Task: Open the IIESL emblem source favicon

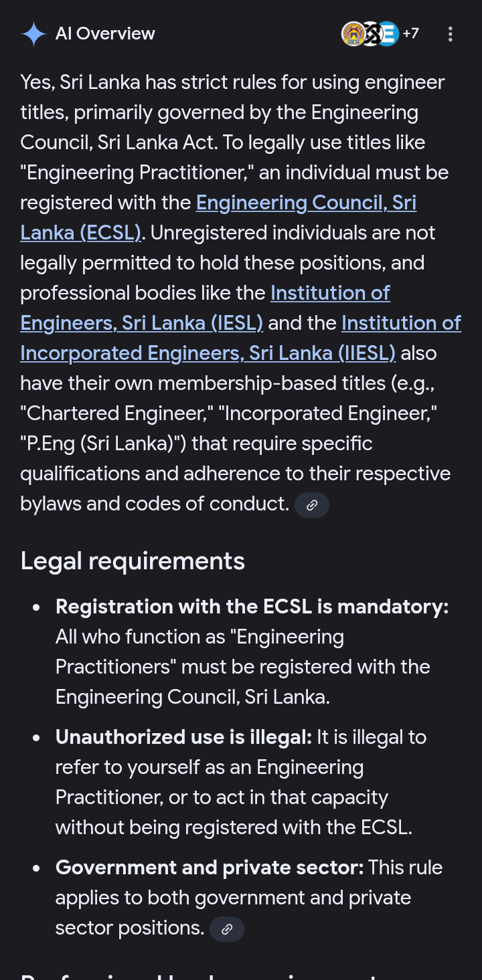Action: [353, 33]
